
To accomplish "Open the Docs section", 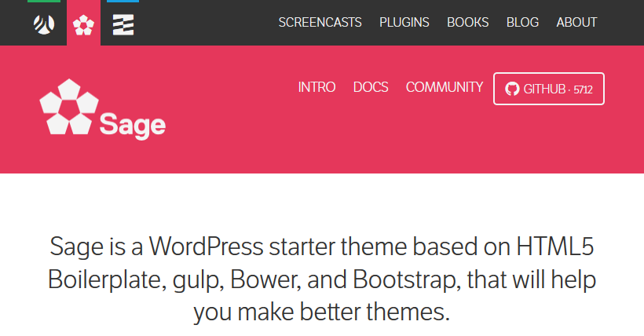I will [x=371, y=87].
